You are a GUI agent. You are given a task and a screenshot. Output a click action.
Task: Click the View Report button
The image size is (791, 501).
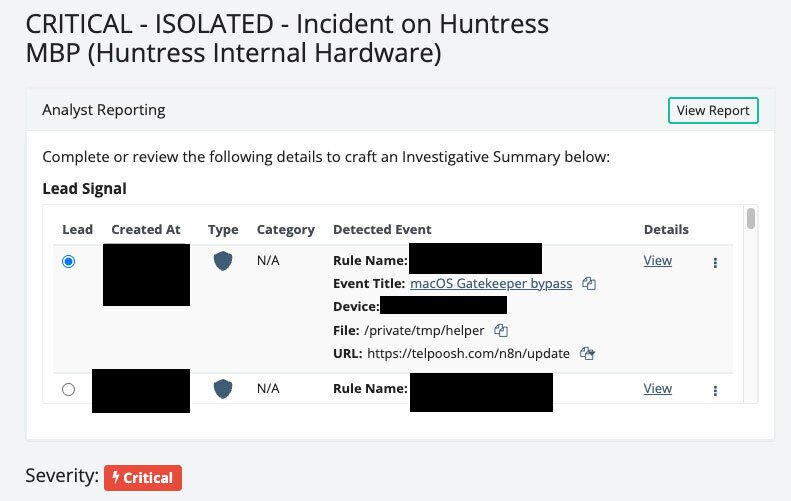coord(713,110)
